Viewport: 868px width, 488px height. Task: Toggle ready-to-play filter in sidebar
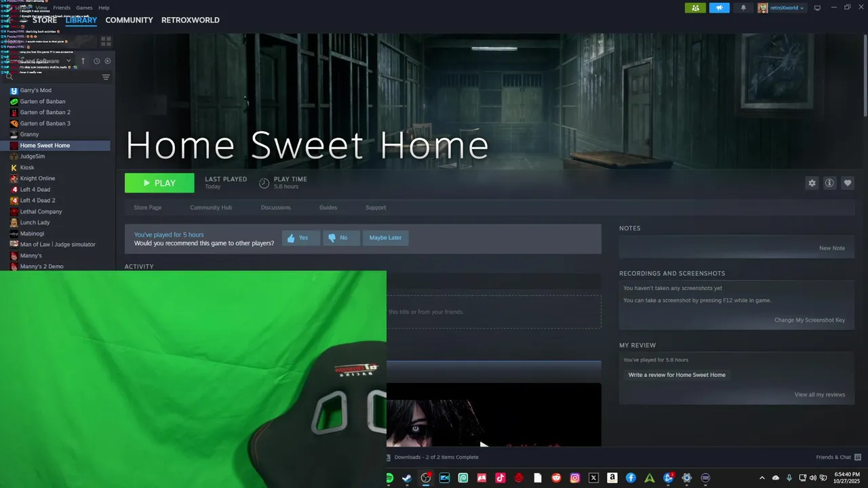coord(107,61)
